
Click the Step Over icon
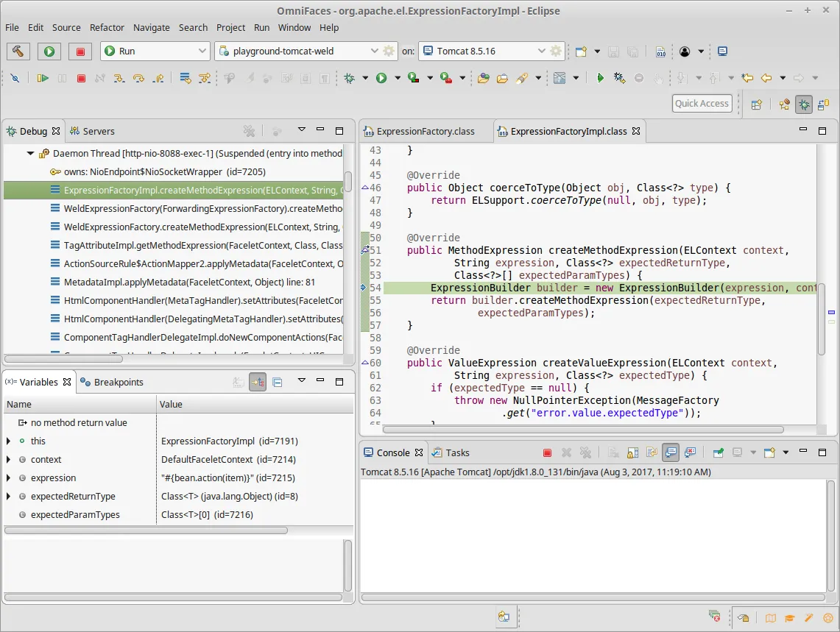138,78
